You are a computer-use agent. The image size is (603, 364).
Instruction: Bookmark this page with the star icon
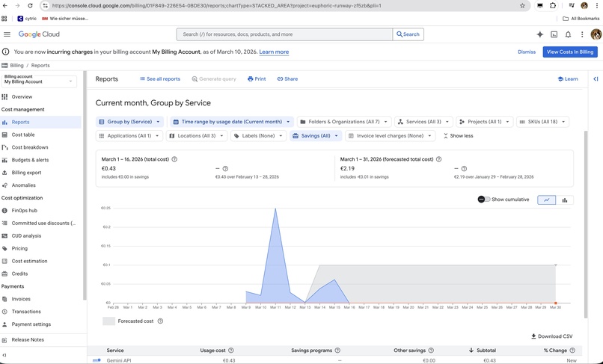(522, 6)
